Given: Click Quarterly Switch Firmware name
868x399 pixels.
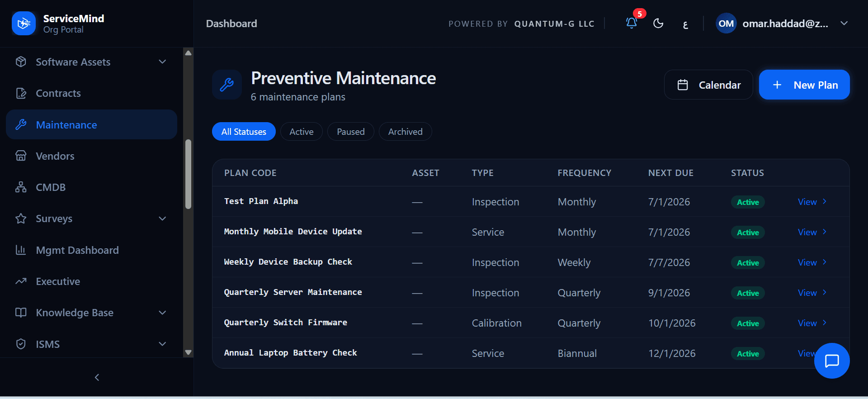Looking at the screenshot, I should (x=286, y=323).
